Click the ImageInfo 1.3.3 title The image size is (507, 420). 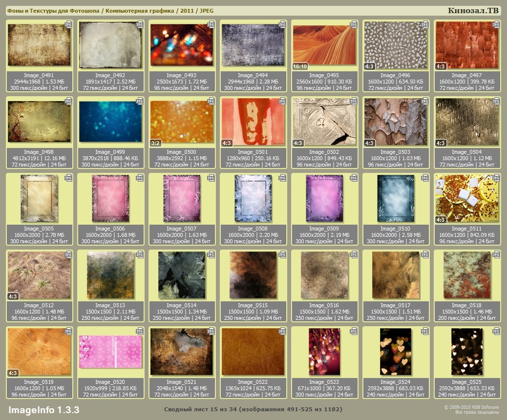[43, 409]
